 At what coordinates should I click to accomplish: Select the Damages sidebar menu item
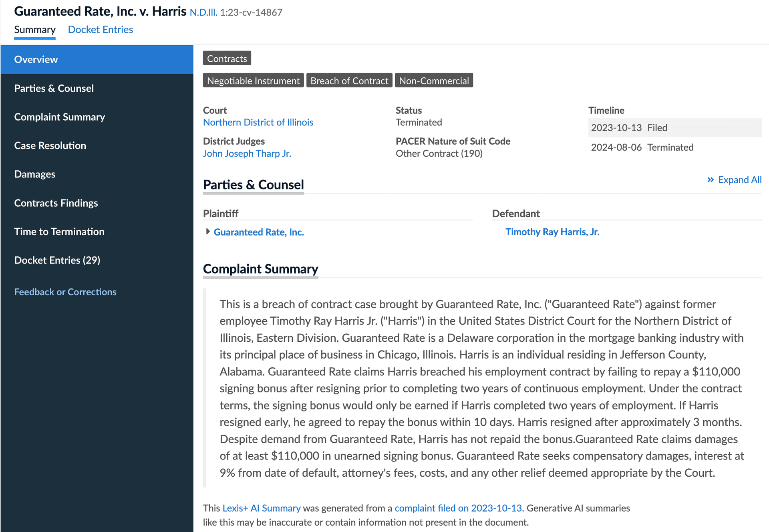(34, 173)
